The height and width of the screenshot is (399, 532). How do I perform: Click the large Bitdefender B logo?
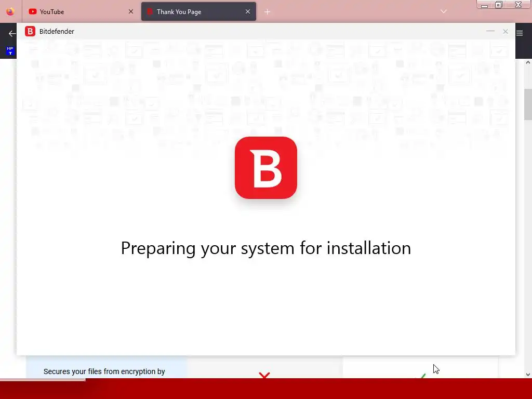tap(266, 168)
